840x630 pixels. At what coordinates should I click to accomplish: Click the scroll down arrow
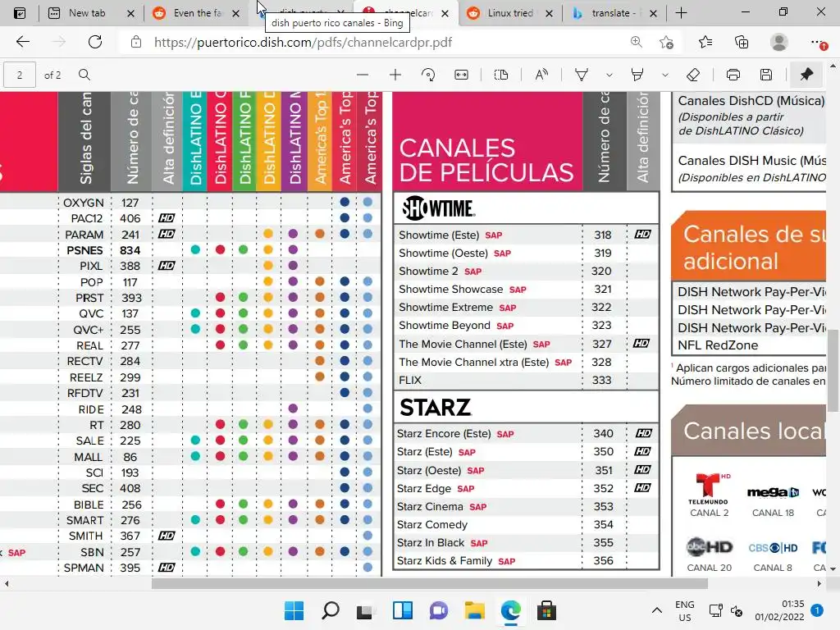833,568
